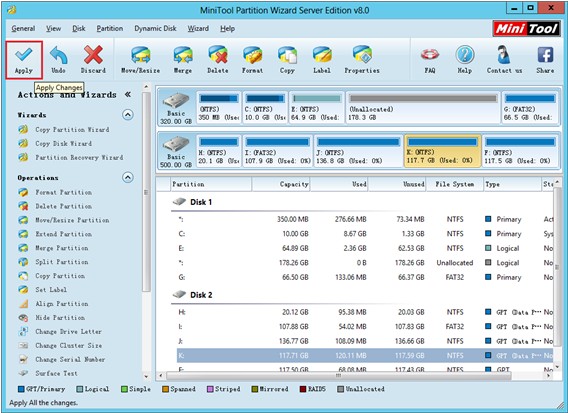Screen dimensions: 568x413
Task: Choose Format Partition in Operations list
Action: 63,192
